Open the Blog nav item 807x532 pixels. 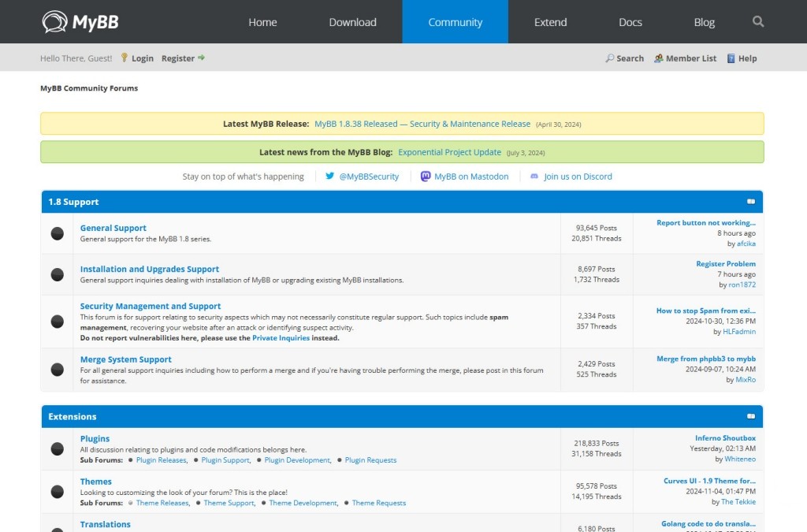[704, 22]
